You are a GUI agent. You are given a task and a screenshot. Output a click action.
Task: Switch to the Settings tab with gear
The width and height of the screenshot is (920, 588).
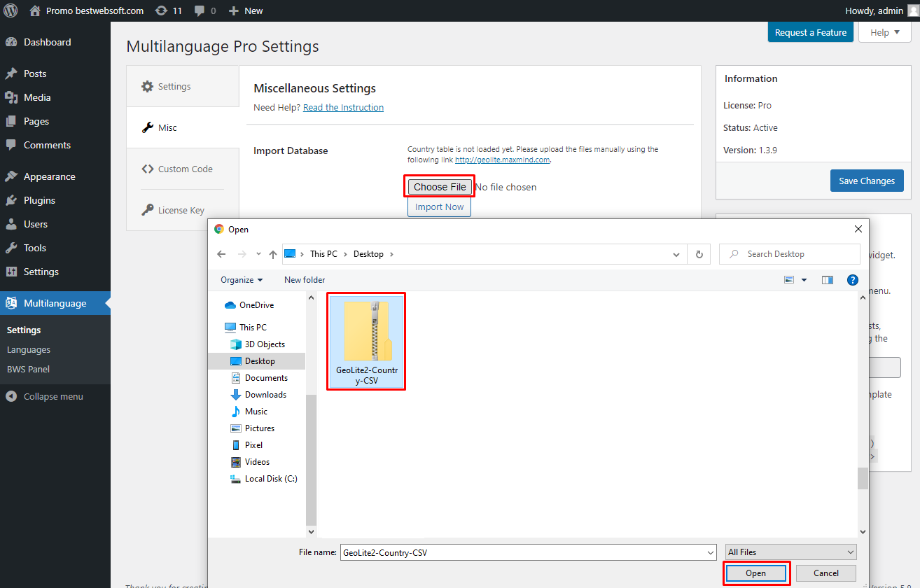click(183, 86)
